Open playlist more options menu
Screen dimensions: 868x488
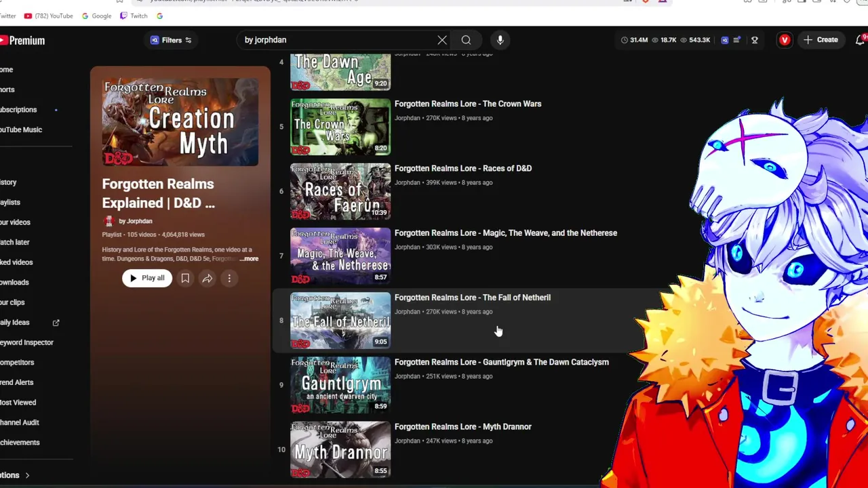[229, 278]
